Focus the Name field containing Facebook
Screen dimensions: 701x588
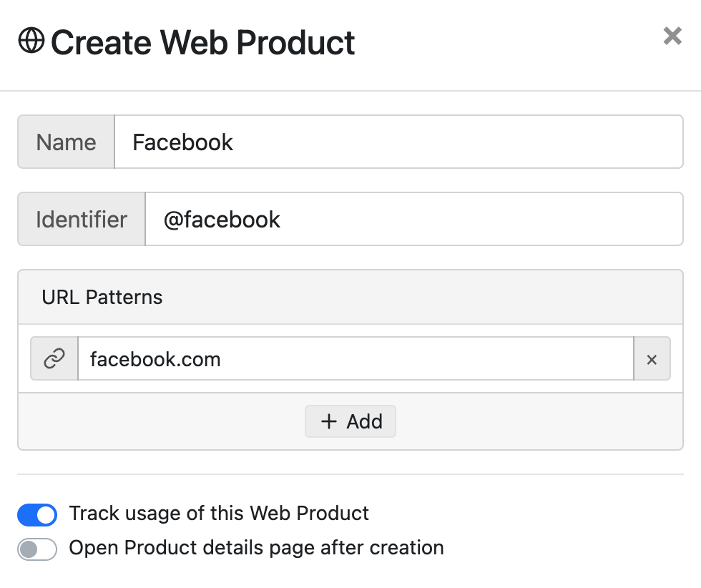tap(399, 142)
